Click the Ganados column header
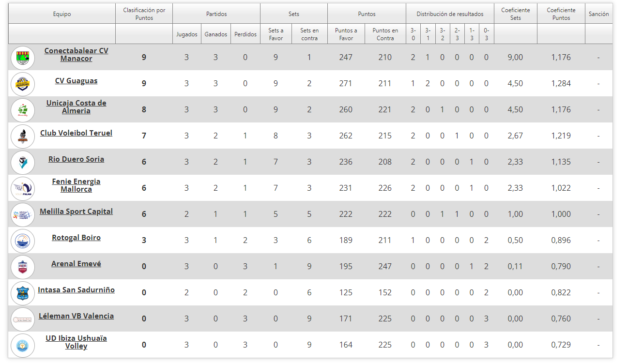 [x=216, y=34]
